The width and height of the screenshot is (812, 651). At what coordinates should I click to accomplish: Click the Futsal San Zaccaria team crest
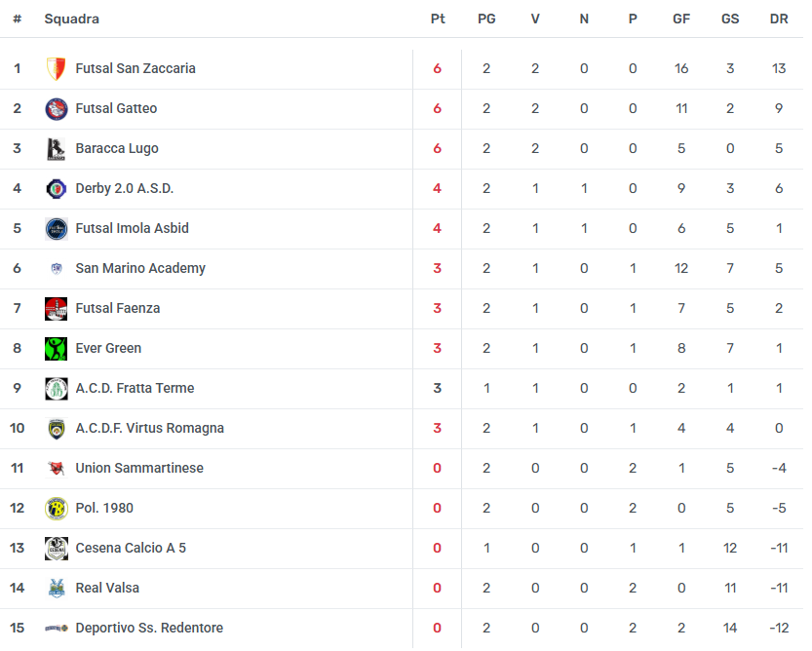[x=56, y=69]
